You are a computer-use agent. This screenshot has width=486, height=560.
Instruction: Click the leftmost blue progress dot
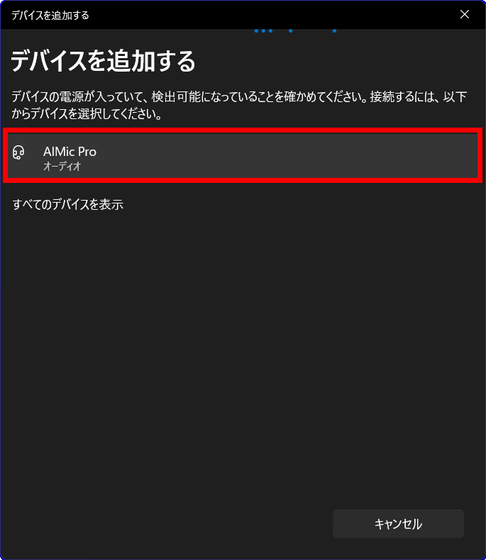point(256,31)
